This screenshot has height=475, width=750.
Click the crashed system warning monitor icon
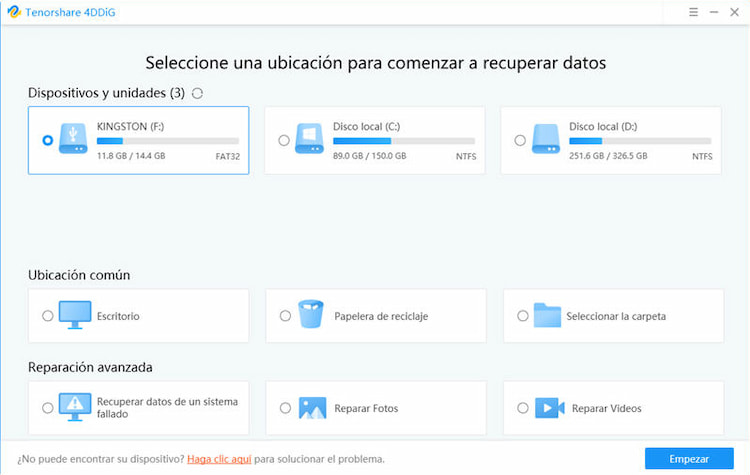click(x=75, y=407)
